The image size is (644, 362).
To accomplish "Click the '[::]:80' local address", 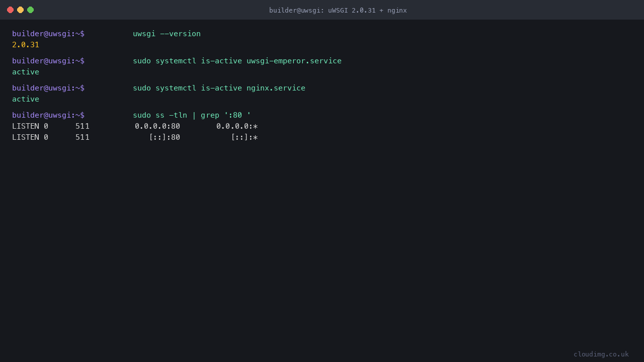I will pos(165,137).
